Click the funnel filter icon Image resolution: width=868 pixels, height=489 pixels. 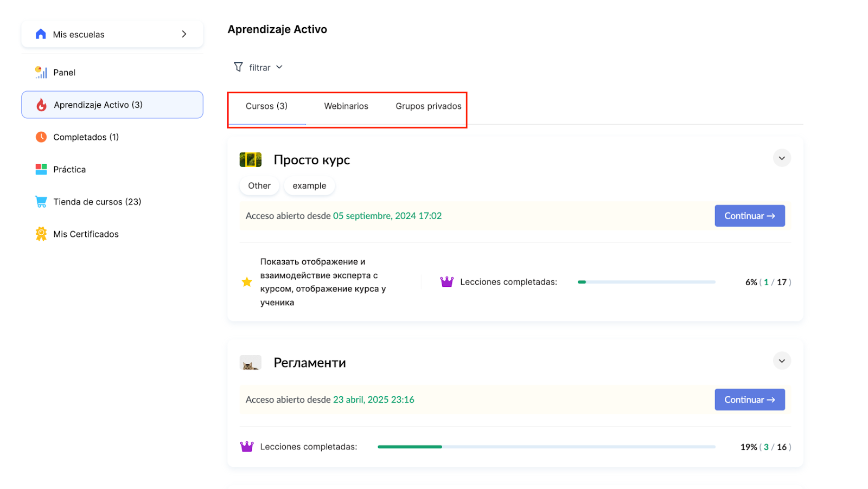tap(238, 67)
